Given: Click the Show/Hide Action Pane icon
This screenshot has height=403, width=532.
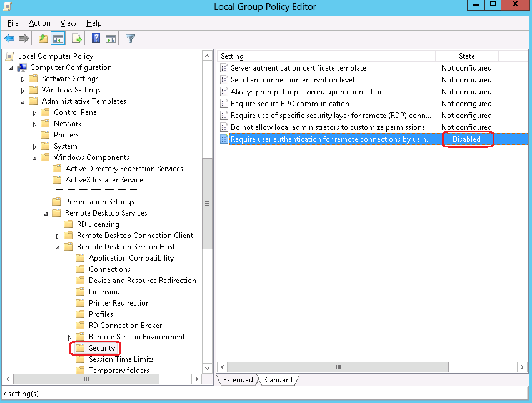Looking at the screenshot, I should pos(110,39).
